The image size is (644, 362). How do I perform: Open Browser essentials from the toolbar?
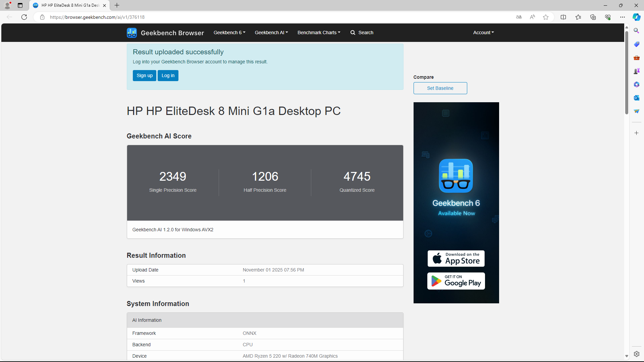[x=608, y=17]
